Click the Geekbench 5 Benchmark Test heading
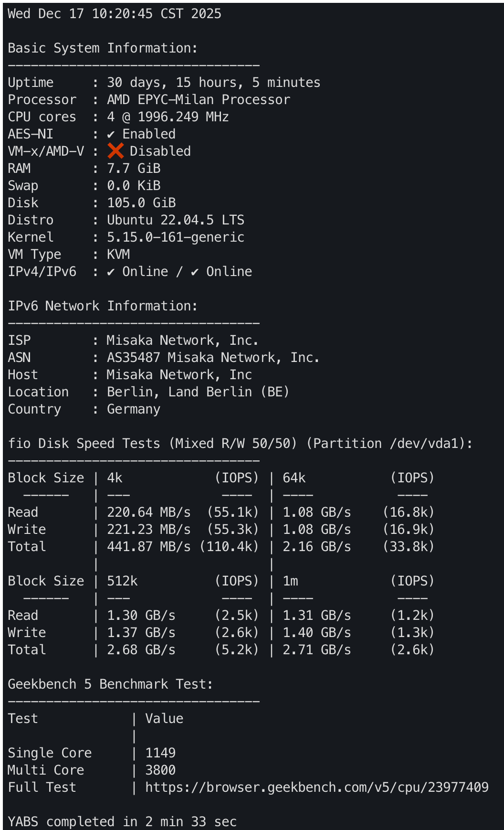The height and width of the screenshot is (830, 504). click(110, 684)
